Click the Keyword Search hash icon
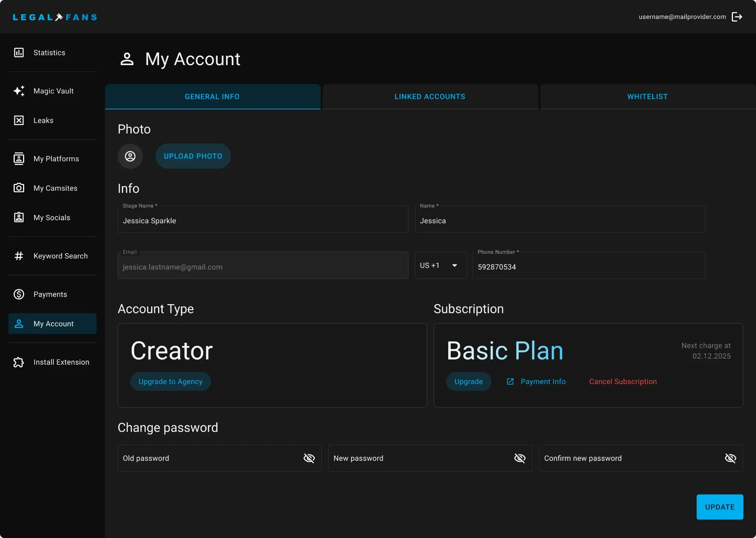The height and width of the screenshot is (538, 756). click(x=19, y=256)
